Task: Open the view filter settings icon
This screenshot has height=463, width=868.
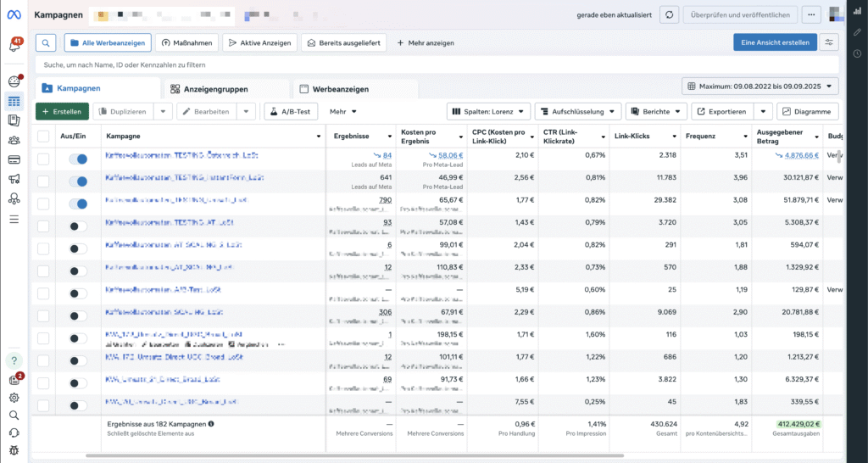Action: (829, 42)
